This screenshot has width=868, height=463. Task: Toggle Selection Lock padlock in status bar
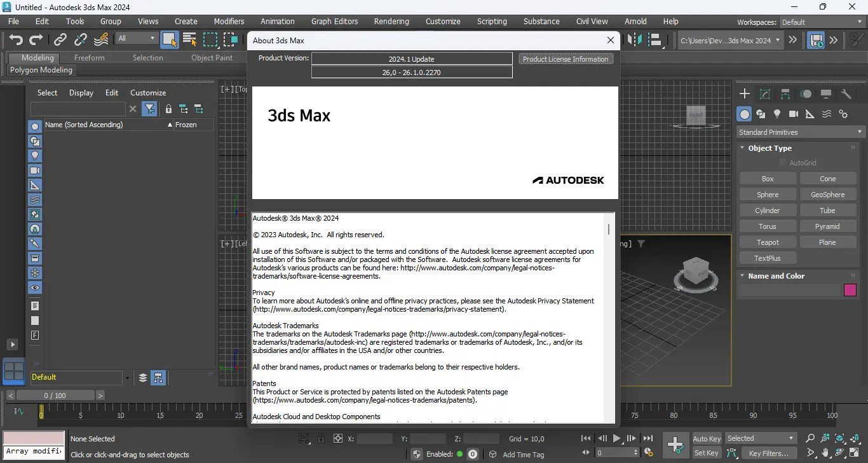pos(321,438)
